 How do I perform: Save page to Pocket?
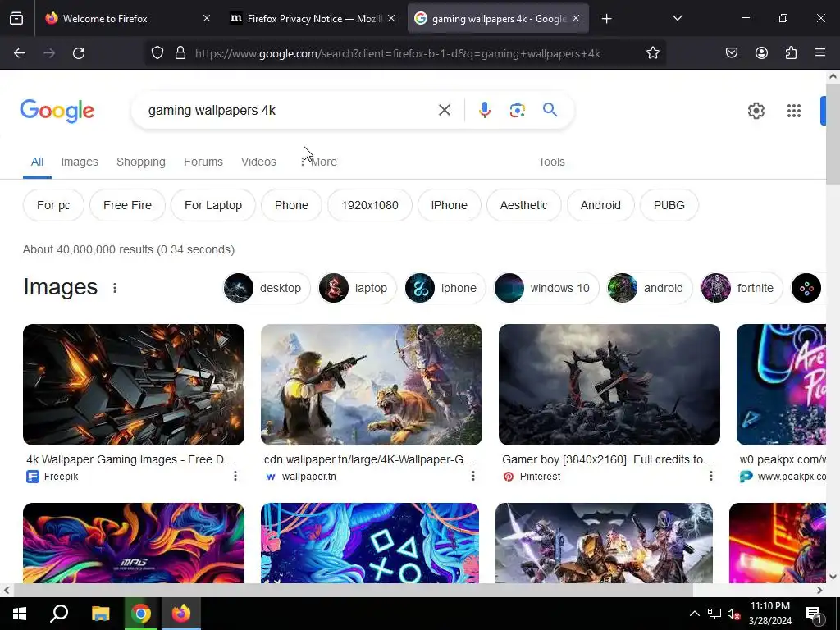tap(731, 53)
